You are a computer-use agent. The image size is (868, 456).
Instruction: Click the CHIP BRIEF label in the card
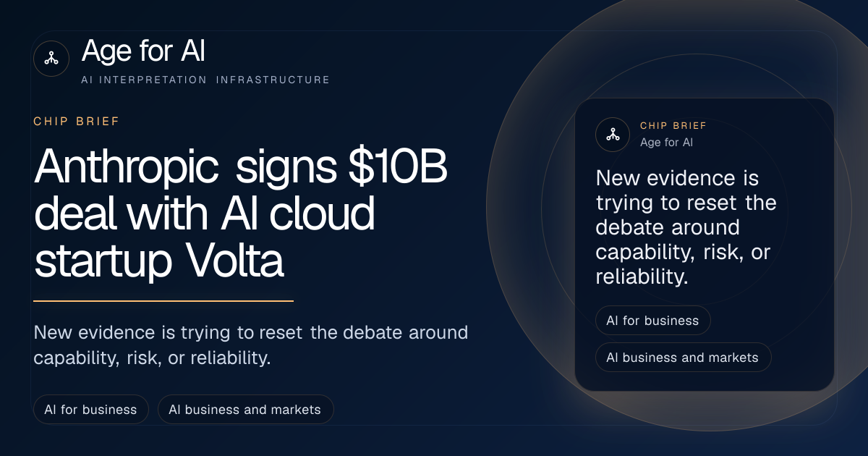point(673,126)
